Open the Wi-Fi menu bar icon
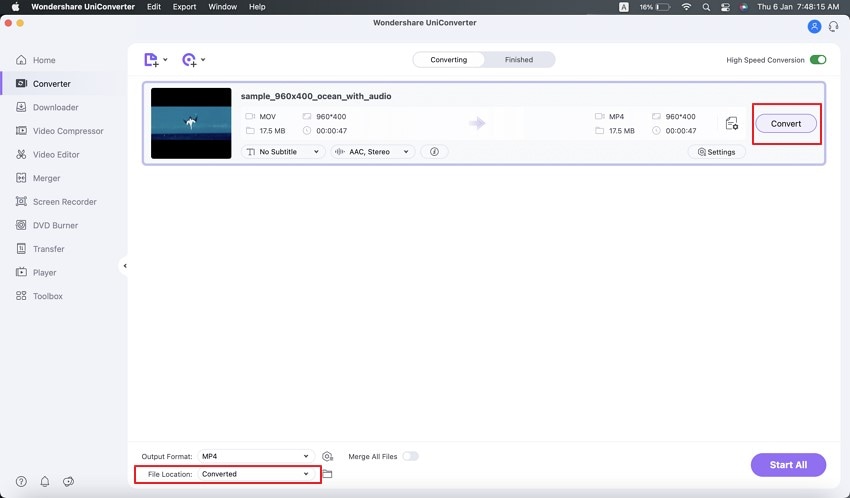This screenshot has width=850, height=498. coord(686,7)
